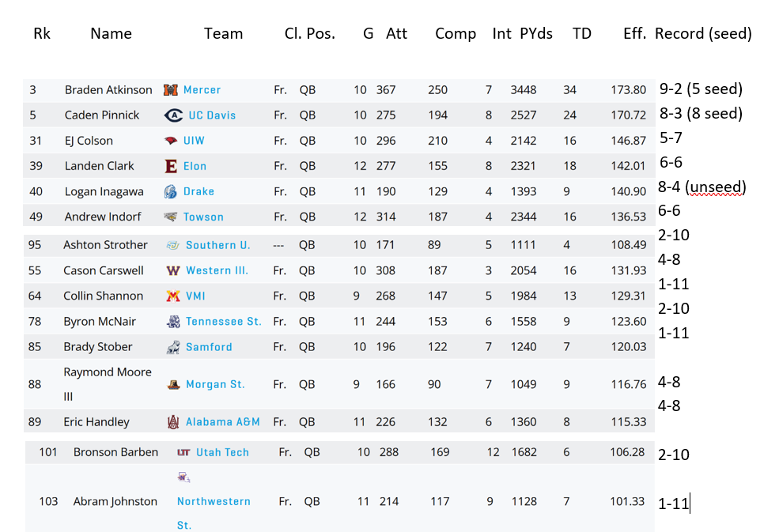779x532 pixels.
Task: Click the Eff. column header
Action: (x=634, y=33)
